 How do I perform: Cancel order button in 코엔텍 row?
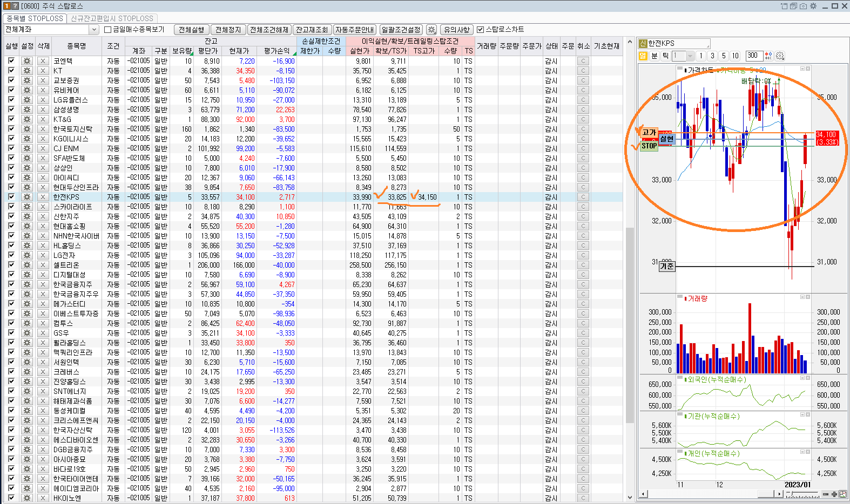(583, 61)
